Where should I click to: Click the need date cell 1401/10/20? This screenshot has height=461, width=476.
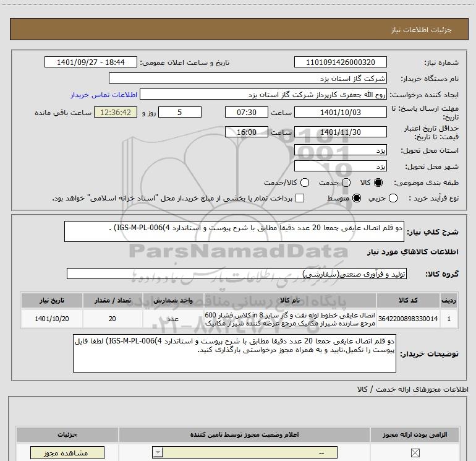point(51,319)
